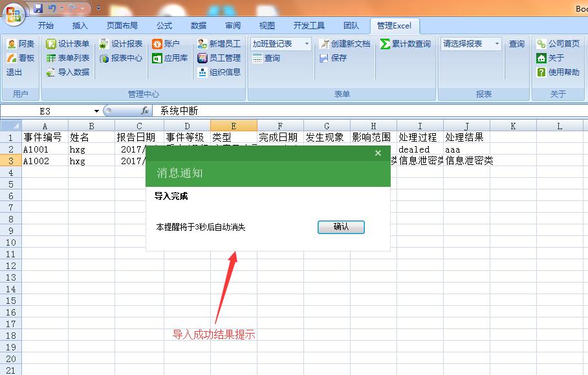The height and width of the screenshot is (375, 588).
Task: Undo last action in quick access toolbar
Action: pos(52,8)
